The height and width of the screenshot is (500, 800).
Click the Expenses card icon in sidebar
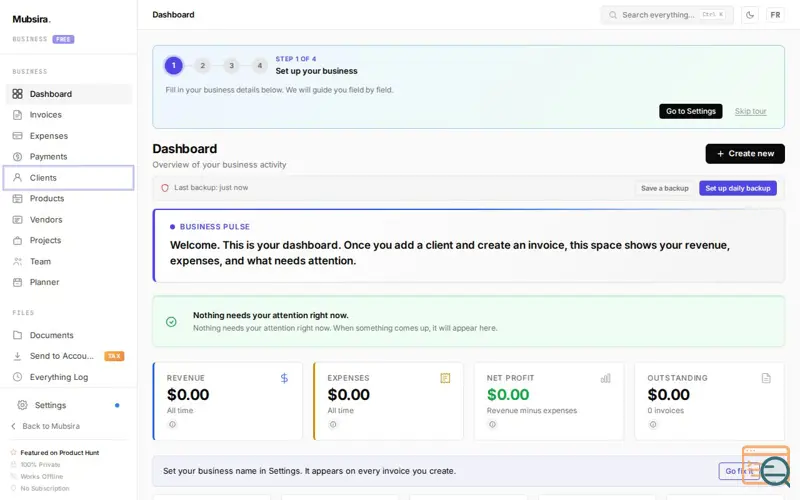[x=17, y=136]
